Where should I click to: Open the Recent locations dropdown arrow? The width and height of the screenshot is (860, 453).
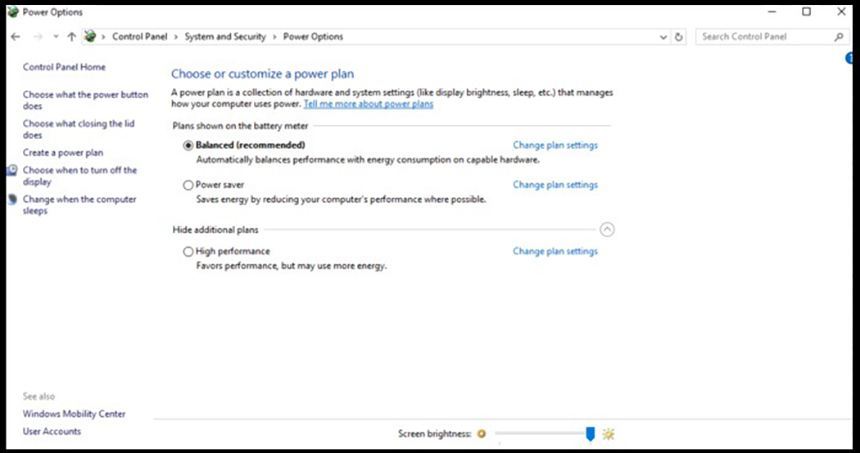pyautogui.click(x=54, y=37)
